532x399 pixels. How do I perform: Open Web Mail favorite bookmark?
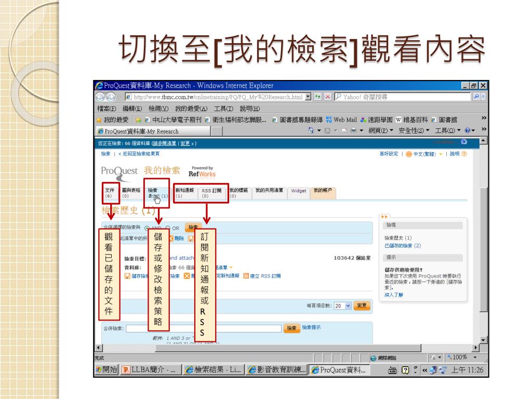[341, 120]
